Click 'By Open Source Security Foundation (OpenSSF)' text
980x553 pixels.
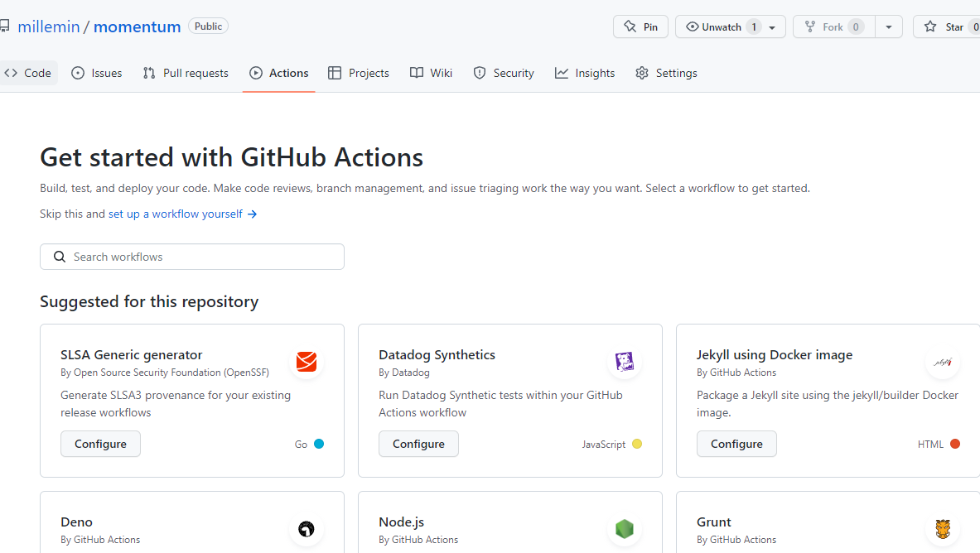click(x=165, y=373)
